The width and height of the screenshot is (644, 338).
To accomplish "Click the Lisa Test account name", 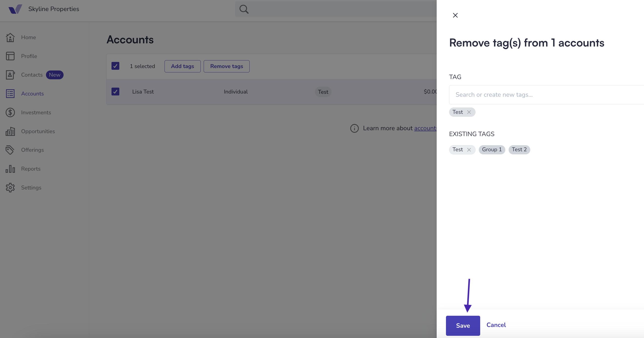I will point(143,92).
